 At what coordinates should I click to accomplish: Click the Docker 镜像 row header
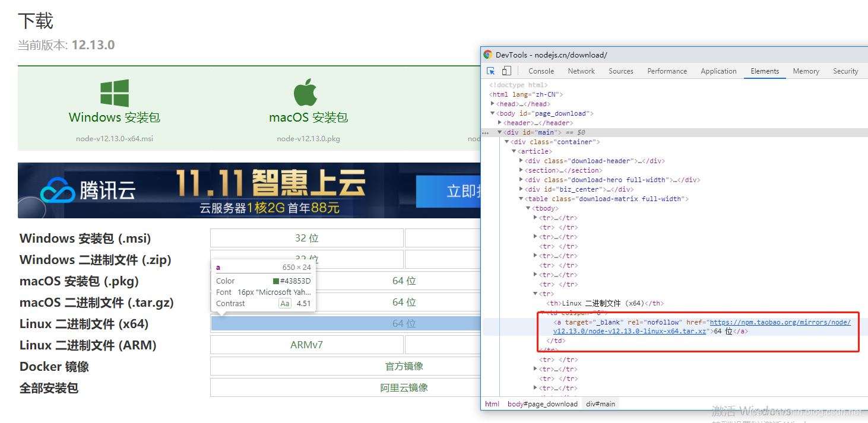pyautogui.click(x=55, y=367)
